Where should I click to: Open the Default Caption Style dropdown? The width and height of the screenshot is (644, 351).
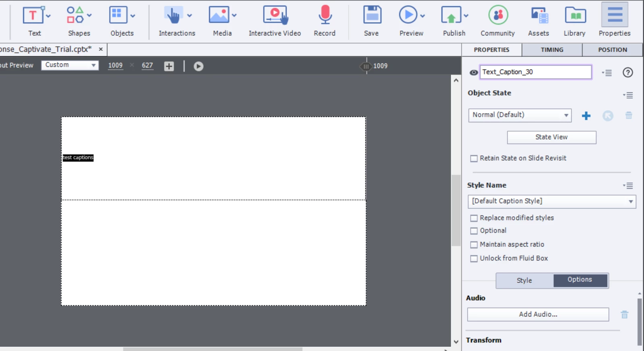pos(552,201)
